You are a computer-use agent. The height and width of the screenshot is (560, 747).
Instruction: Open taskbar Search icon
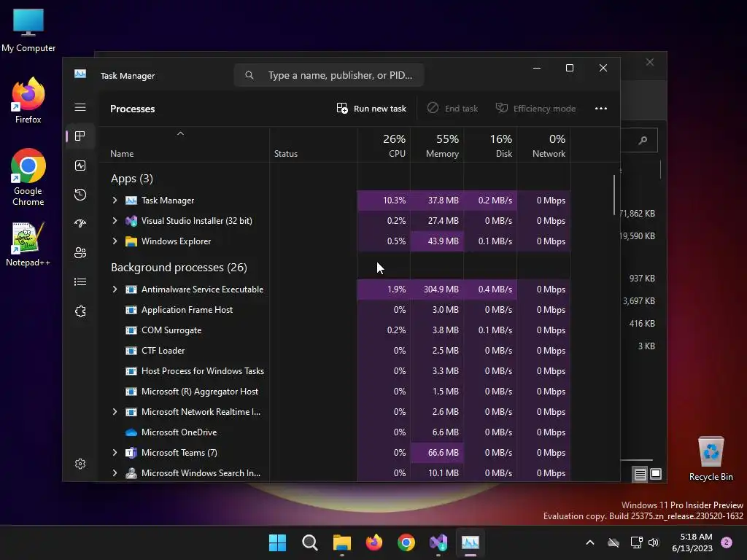309,542
